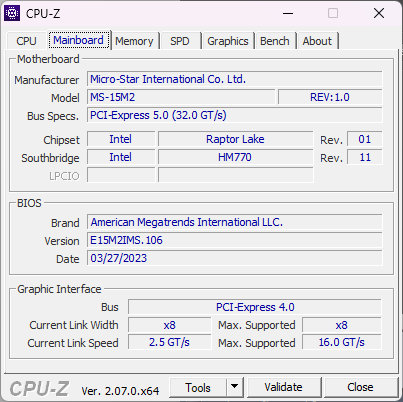Click the Tools button
Image resolution: width=403 pixels, height=402 pixels.
198,387
